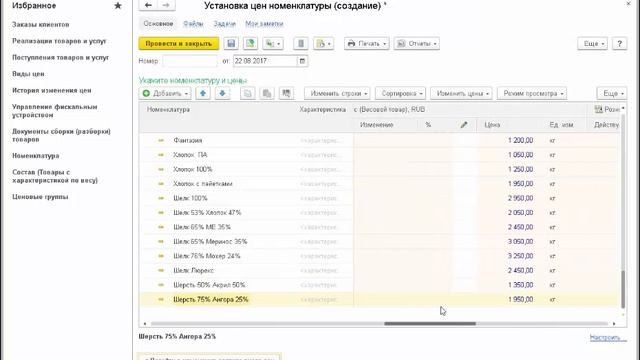The width and height of the screenshot is (640, 360).
Task: Click the post document icon next to save
Action: [x=251, y=43]
